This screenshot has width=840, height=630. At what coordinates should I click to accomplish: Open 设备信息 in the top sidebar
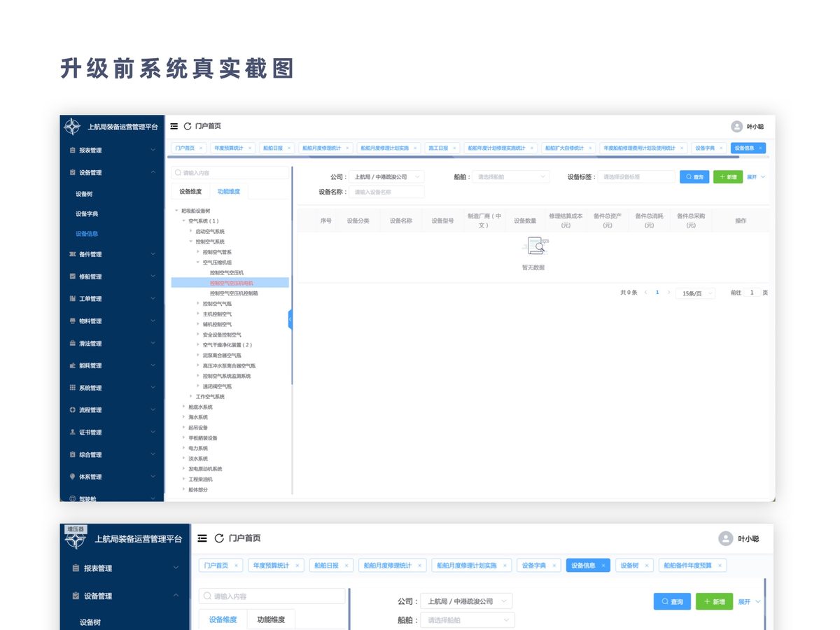87,234
